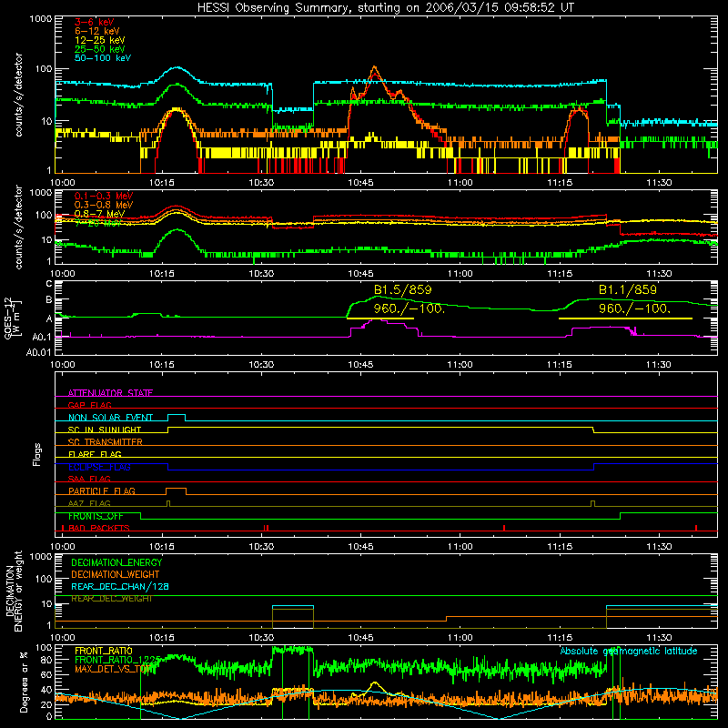This screenshot has width=728, height=728.
Task: Click the DECIMATION ENERGY or weight axis title
Action: (x=14, y=591)
